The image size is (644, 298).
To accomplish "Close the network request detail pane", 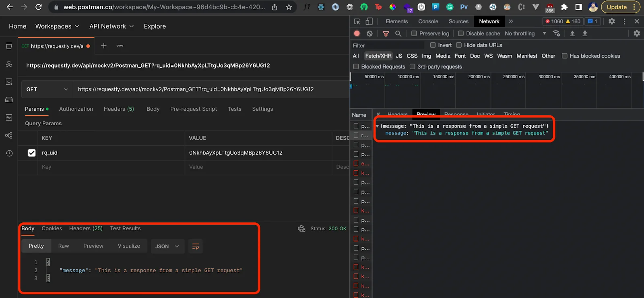I will [x=378, y=114].
